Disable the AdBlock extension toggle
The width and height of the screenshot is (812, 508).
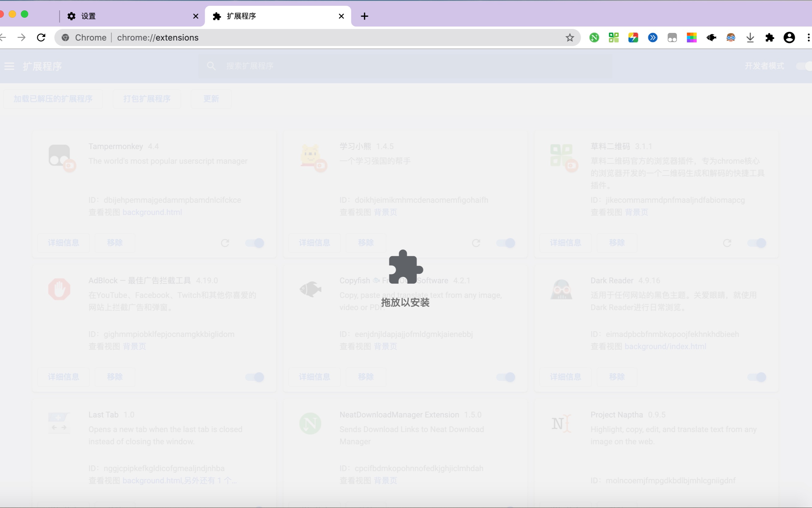tap(255, 377)
